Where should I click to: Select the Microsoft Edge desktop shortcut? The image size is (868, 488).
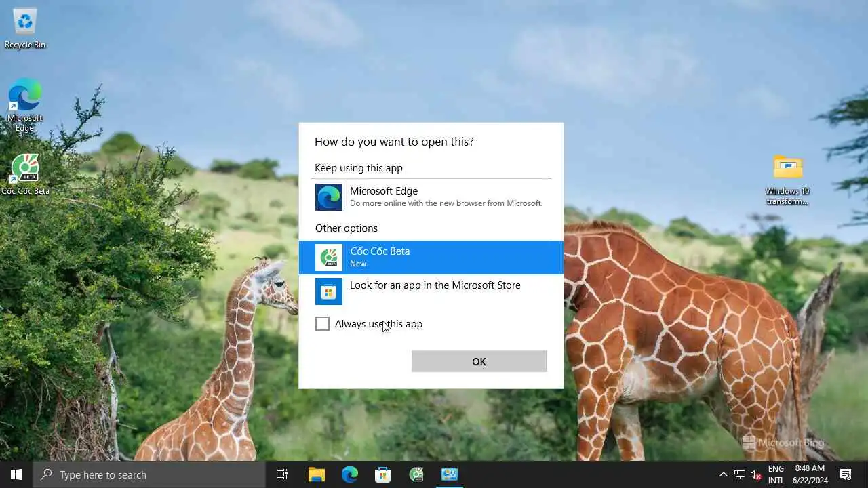[25, 105]
